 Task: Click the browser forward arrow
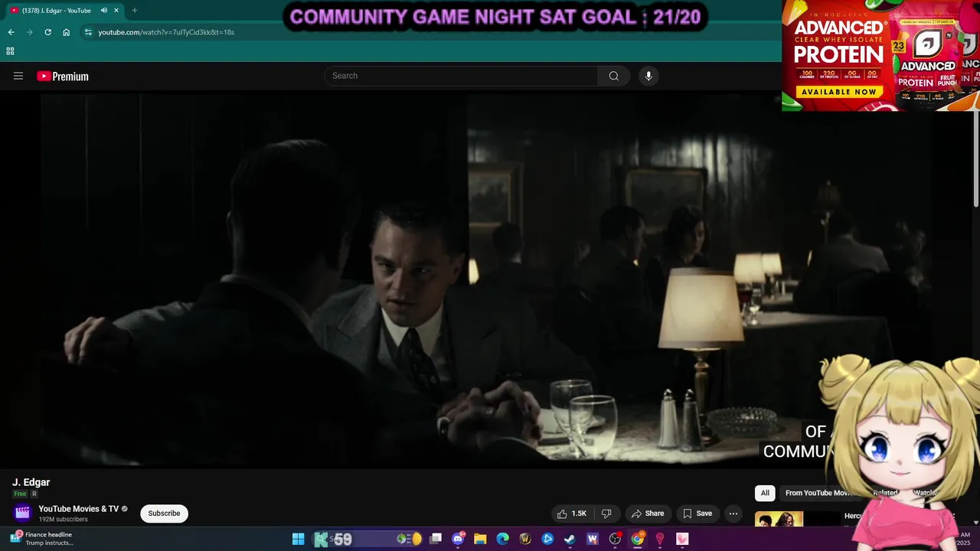pos(29,32)
